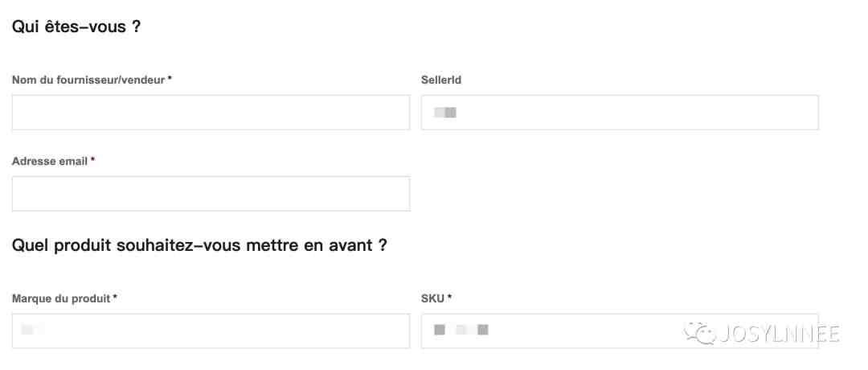868x370 pixels.
Task: Click the blurred text in the SKU field
Action: (x=461, y=330)
